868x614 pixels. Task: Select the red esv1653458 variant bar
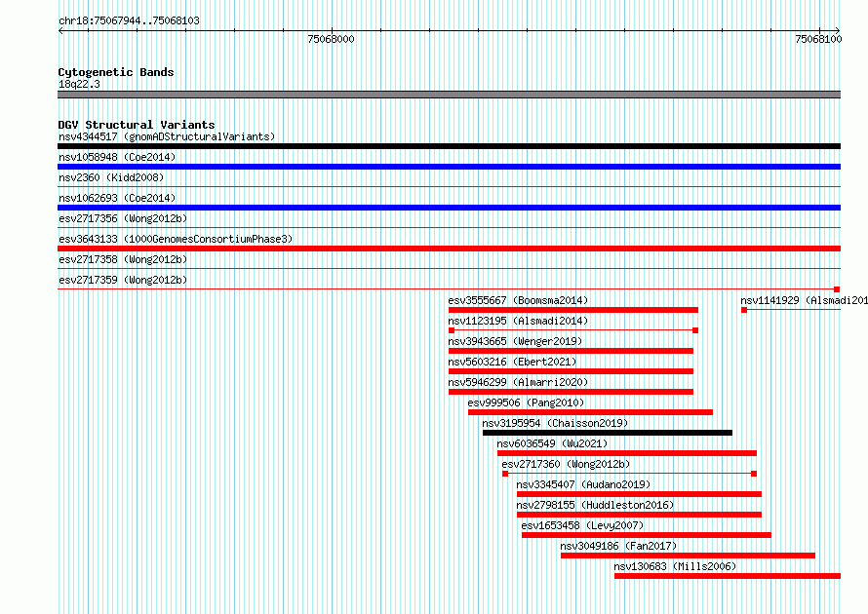(x=647, y=535)
